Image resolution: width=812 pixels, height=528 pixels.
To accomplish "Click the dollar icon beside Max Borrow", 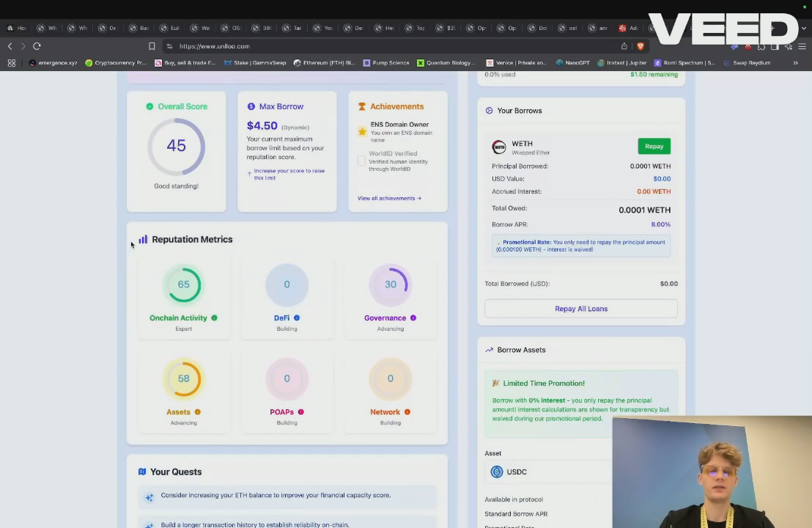I will point(251,106).
